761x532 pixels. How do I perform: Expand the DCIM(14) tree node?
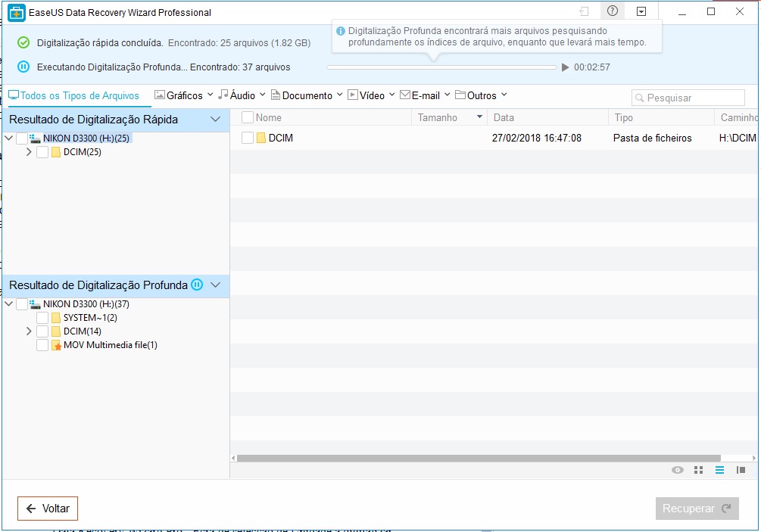coord(29,331)
